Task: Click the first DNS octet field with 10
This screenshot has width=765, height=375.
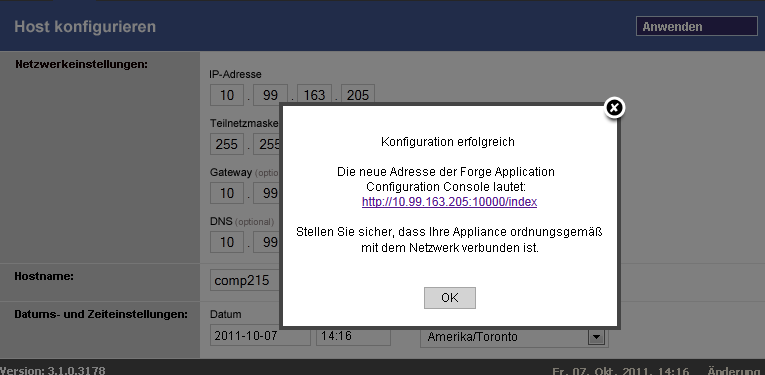Action: pos(227,242)
